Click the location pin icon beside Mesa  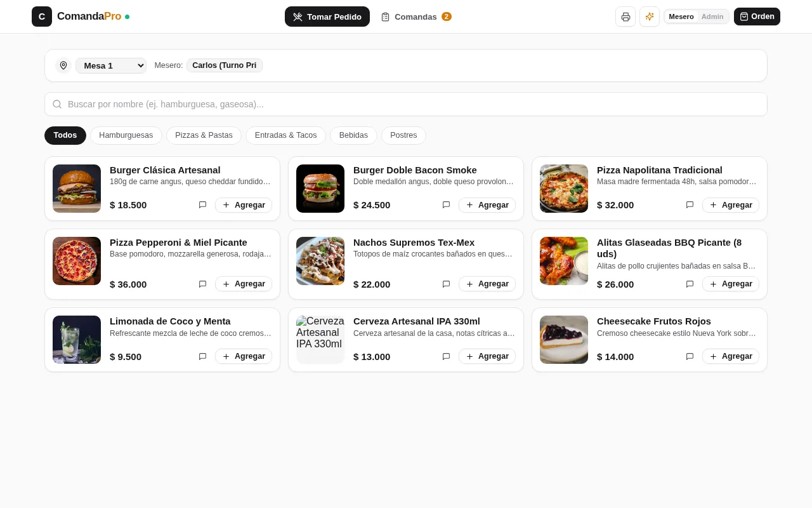(x=63, y=65)
